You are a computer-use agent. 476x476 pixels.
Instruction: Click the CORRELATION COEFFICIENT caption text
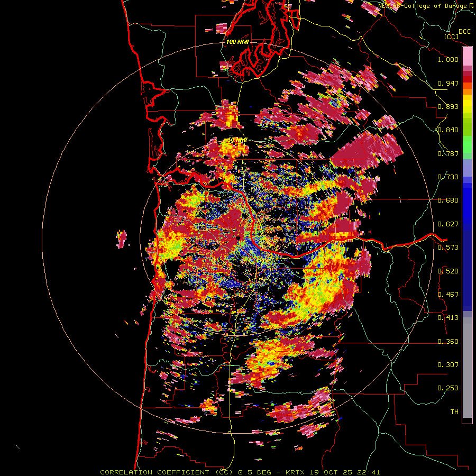pyautogui.click(x=154, y=472)
